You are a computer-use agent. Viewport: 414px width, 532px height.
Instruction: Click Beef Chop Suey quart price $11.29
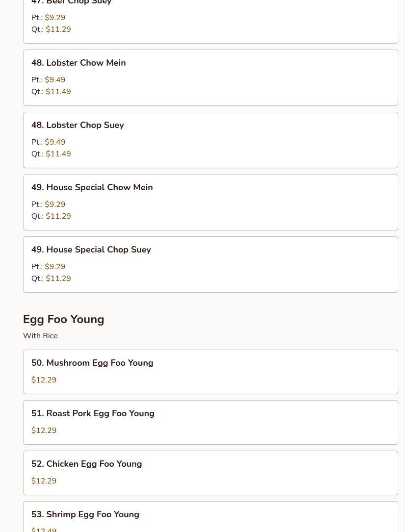[x=58, y=29]
